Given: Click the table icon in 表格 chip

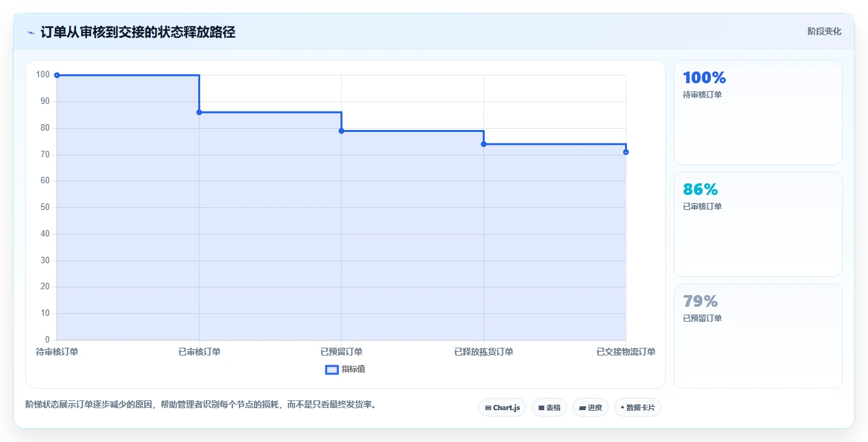Looking at the screenshot, I should point(541,408).
